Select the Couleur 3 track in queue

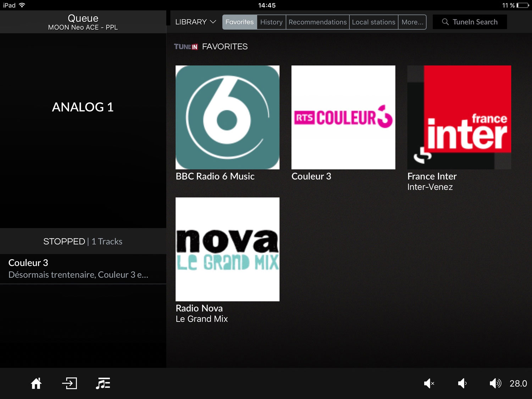[x=83, y=269]
